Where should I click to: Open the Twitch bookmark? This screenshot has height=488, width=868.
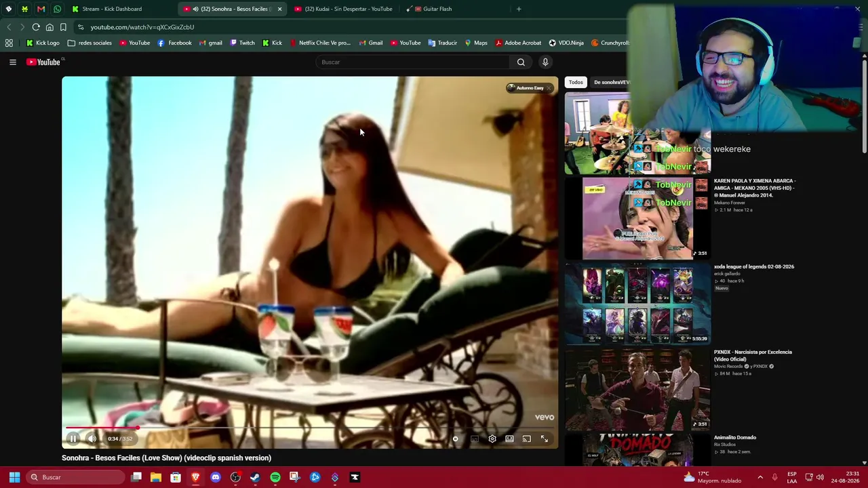[242, 43]
